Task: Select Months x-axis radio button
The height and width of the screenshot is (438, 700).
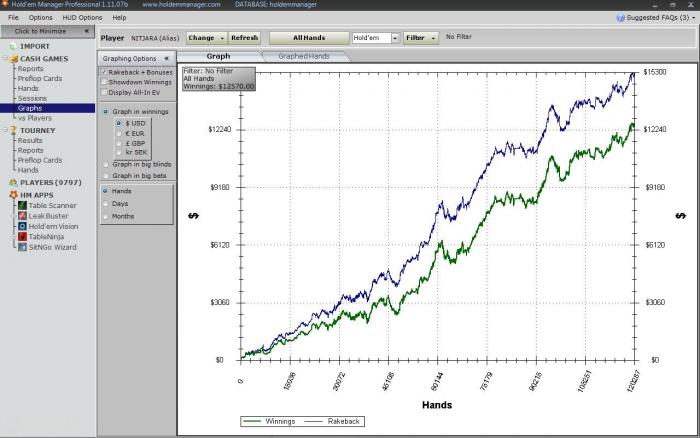Action: pos(105,217)
